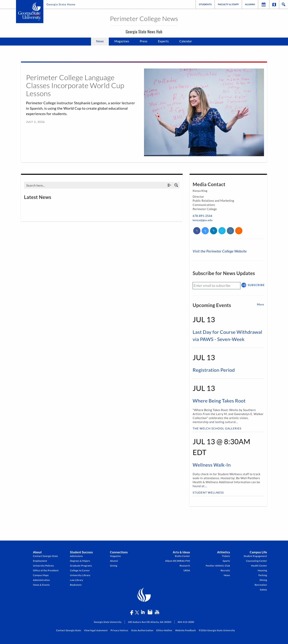Click the dark blue social circle under Media Contact
Screen dimensions: 288x644
(197, 231)
